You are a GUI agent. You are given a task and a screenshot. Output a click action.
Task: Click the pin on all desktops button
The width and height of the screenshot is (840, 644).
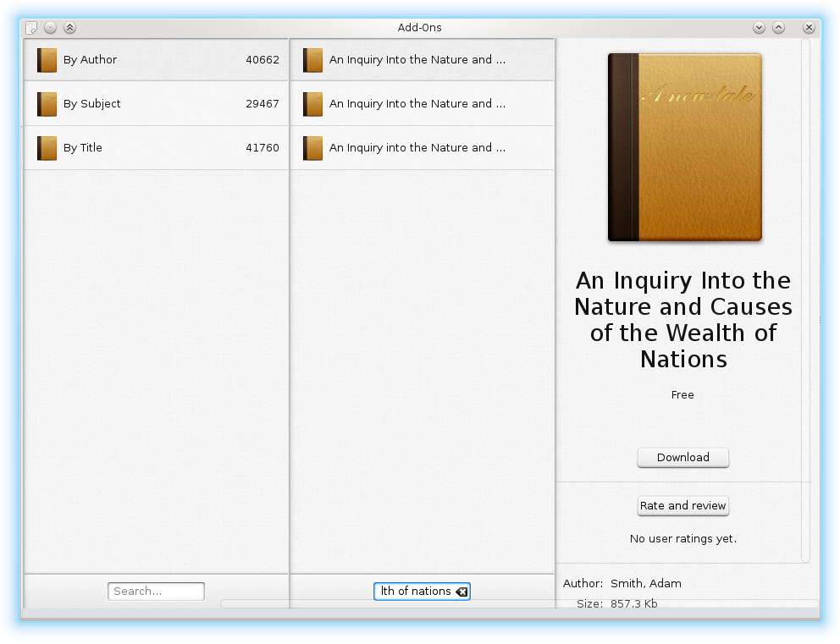click(51, 28)
